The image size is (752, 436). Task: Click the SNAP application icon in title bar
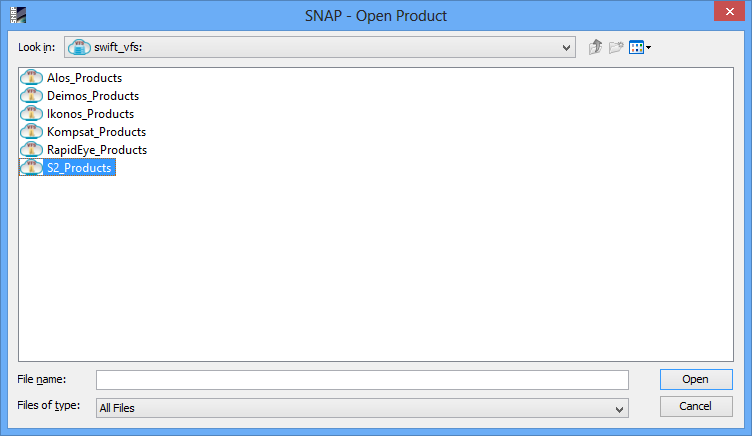point(18,15)
